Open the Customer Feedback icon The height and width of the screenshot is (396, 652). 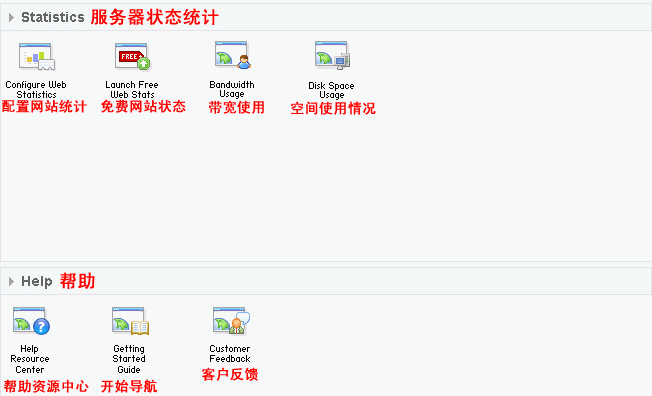(231, 321)
